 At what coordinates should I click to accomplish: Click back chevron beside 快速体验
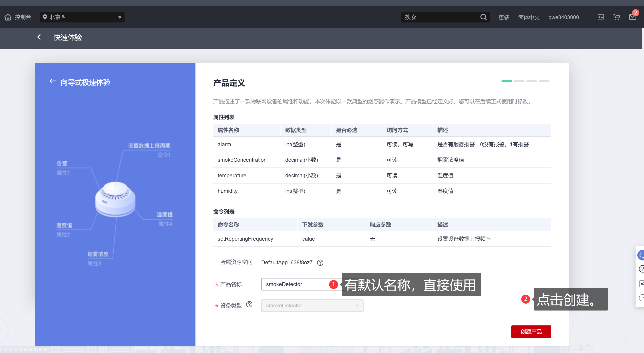[x=39, y=37]
